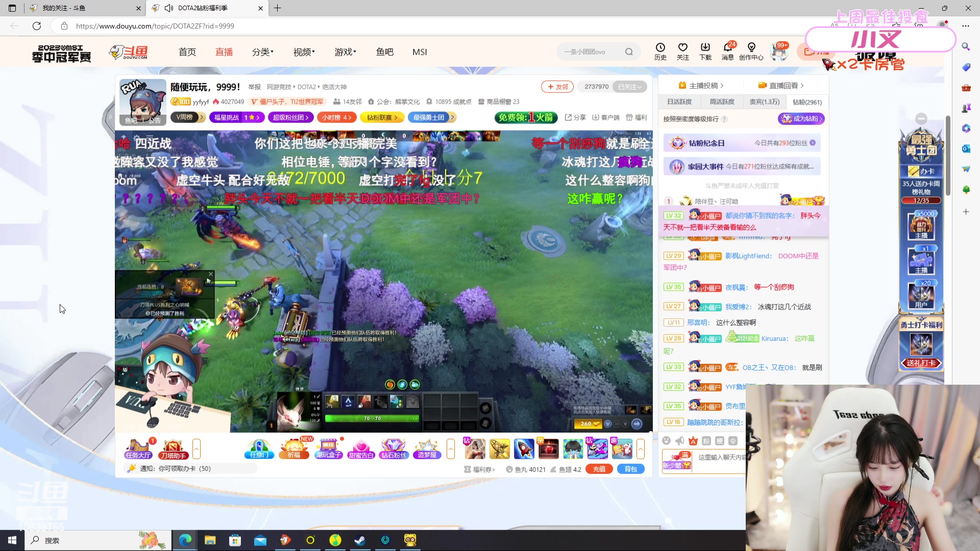
Task: Click the 举报 report link
Action: 254,87
